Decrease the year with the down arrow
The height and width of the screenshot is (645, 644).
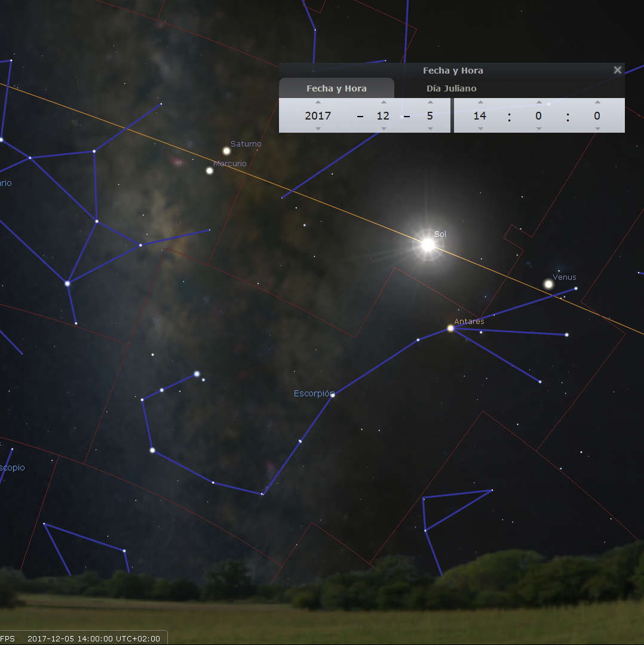318,129
